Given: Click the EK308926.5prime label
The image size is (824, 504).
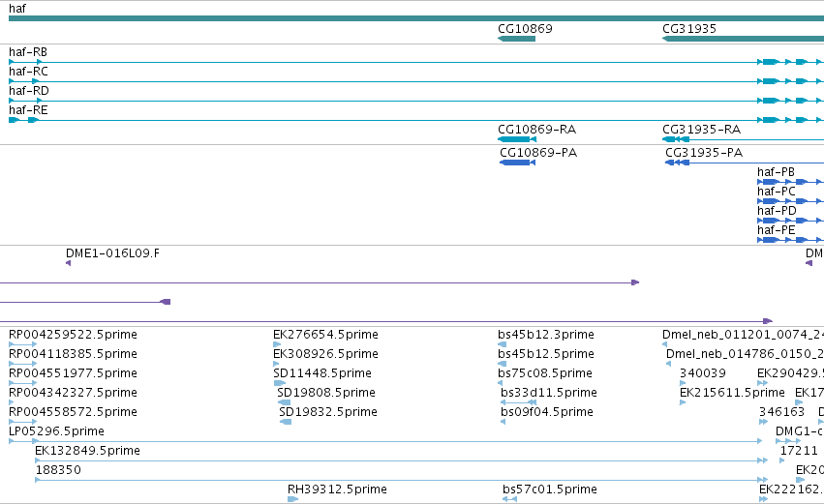Looking at the screenshot, I should pyautogui.click(x=325, y=354).
